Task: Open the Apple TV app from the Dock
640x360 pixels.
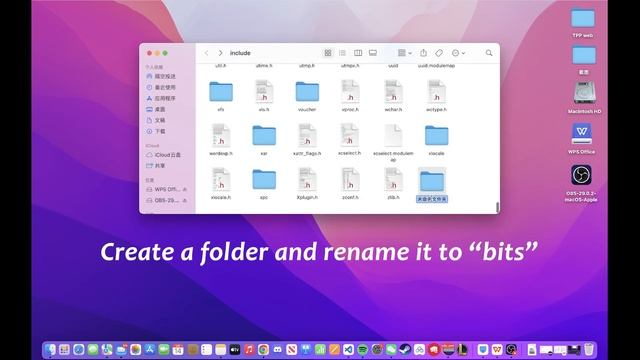Action: coord(235,349)
